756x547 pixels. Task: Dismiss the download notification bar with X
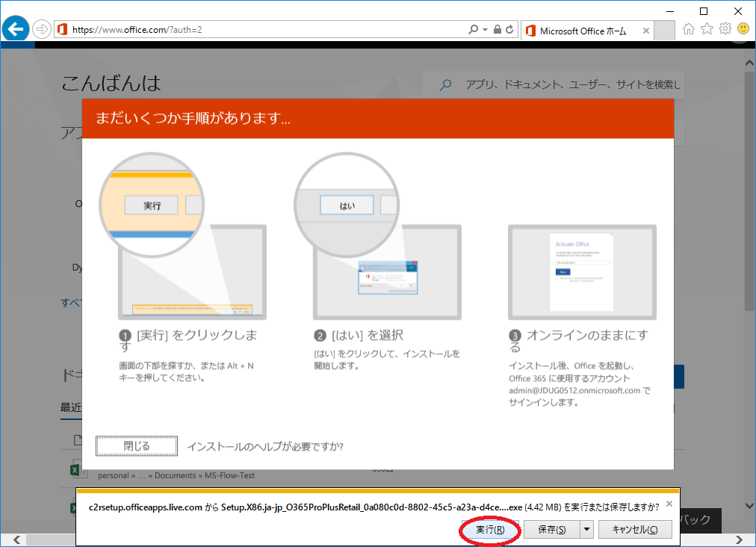pos(669,504)
